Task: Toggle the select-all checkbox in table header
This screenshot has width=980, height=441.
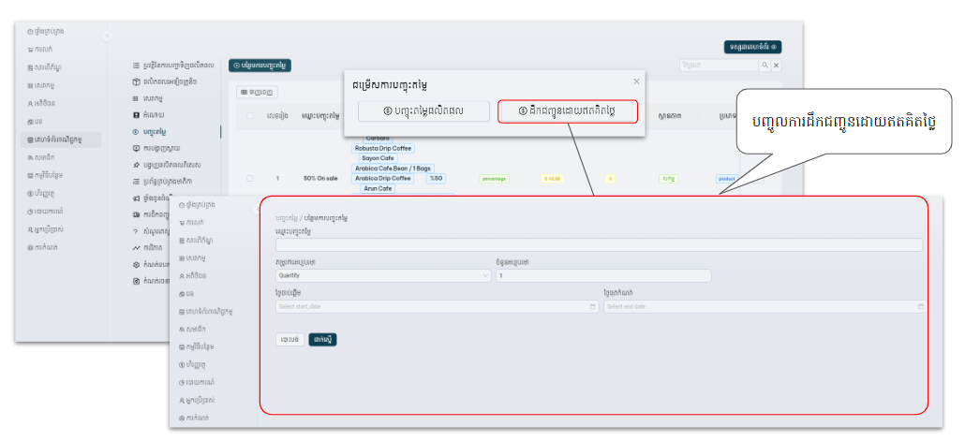Action: [249, 116]
